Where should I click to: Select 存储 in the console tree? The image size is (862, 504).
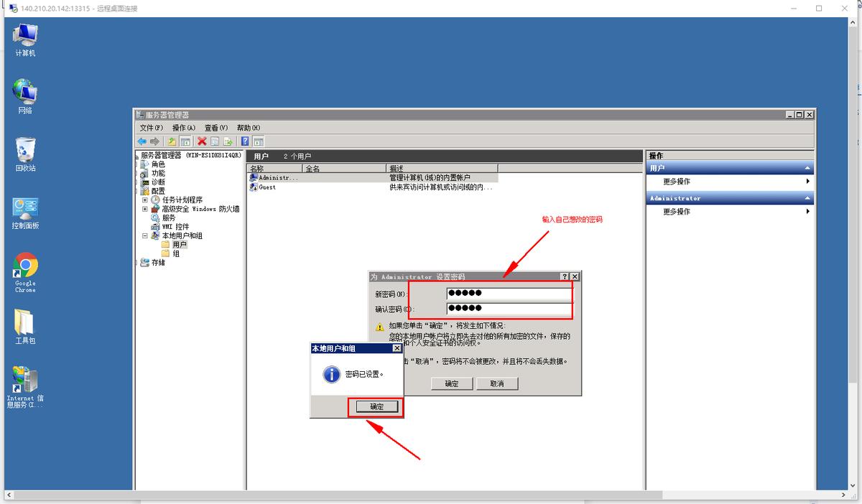point(158,263)
